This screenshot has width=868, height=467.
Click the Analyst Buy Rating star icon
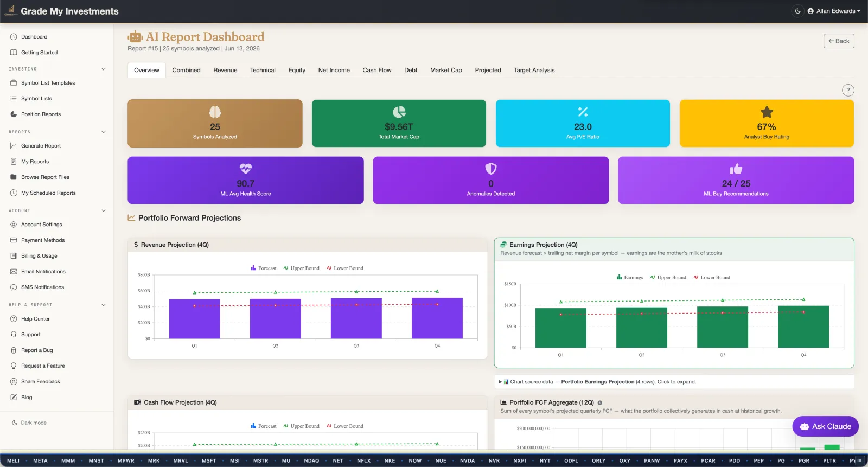tap(767, 112)
